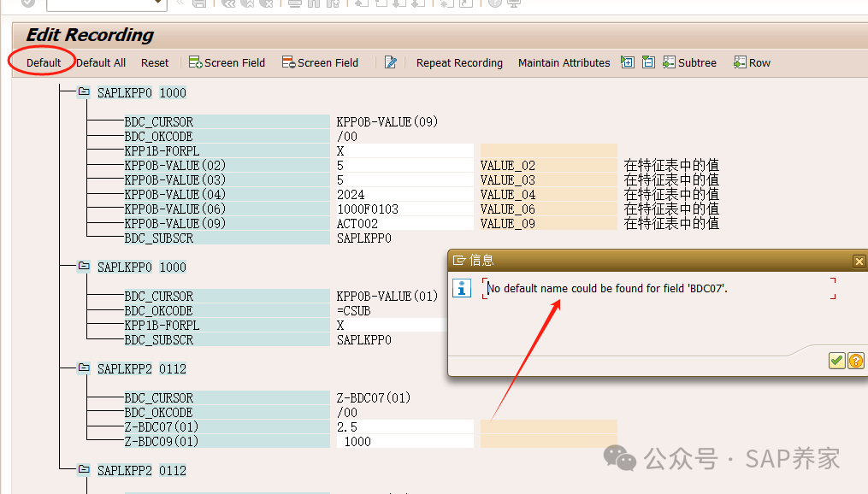
Task: Click the VALUE_03 name field
Action: (x=548, y=179)
